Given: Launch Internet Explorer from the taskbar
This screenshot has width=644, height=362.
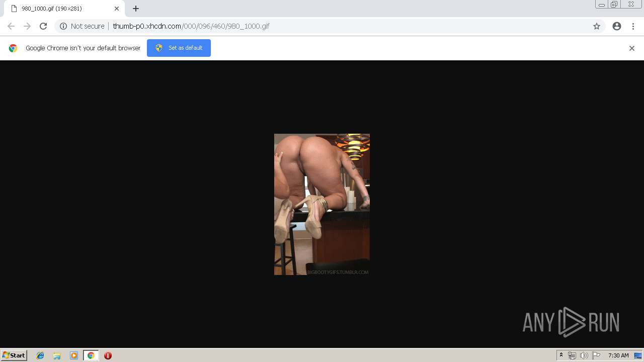Looking at the screenshot, I should pos(40,355).
